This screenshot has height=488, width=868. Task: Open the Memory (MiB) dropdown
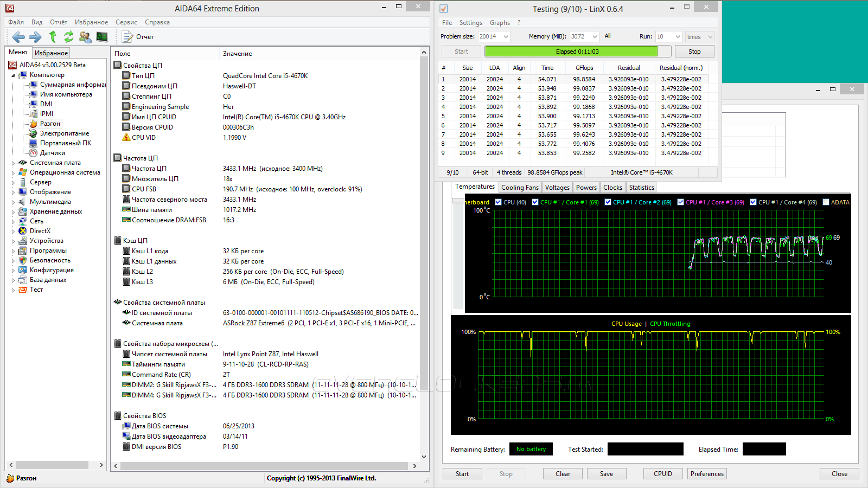[595, 37]
